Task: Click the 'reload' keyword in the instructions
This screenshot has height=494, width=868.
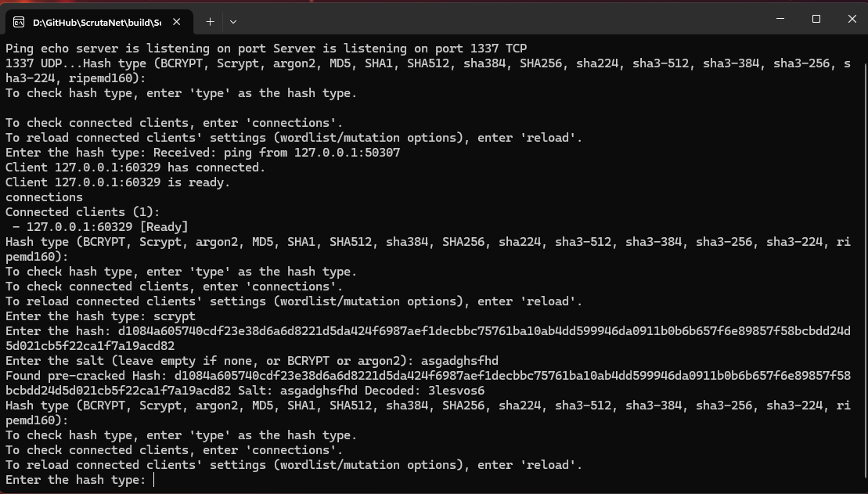Action: (x=548, y=464)
